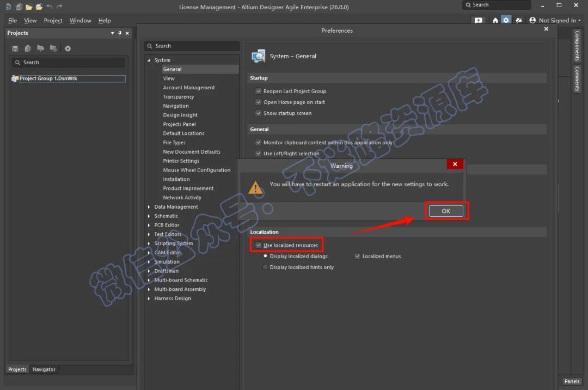Toggle Reopen Last Project Group checkbox
The width and height of the screenshot is (588, 390).
coord(259,91)
